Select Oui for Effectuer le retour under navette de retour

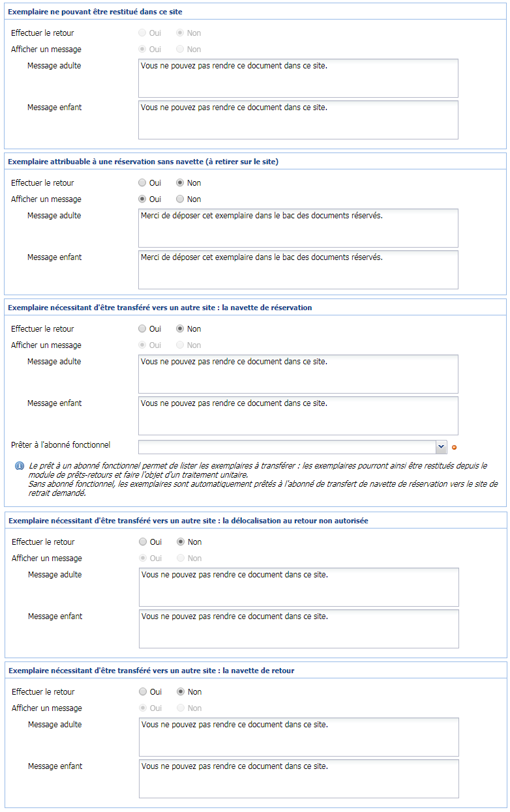[142, 691]
